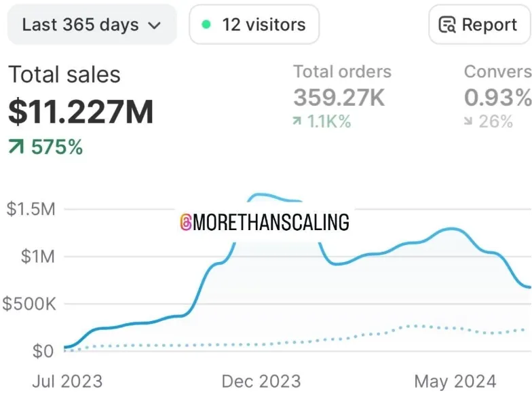This screenshot has height=408, width=532.
Task: Click the up arrow next to 1.1K%
Action: point(297,121)
